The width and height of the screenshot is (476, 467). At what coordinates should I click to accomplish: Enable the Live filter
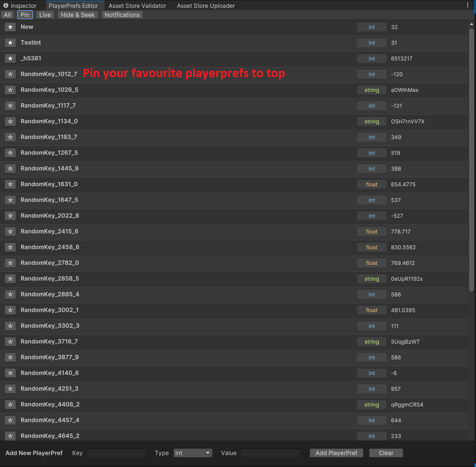click(x=45, y=15)
